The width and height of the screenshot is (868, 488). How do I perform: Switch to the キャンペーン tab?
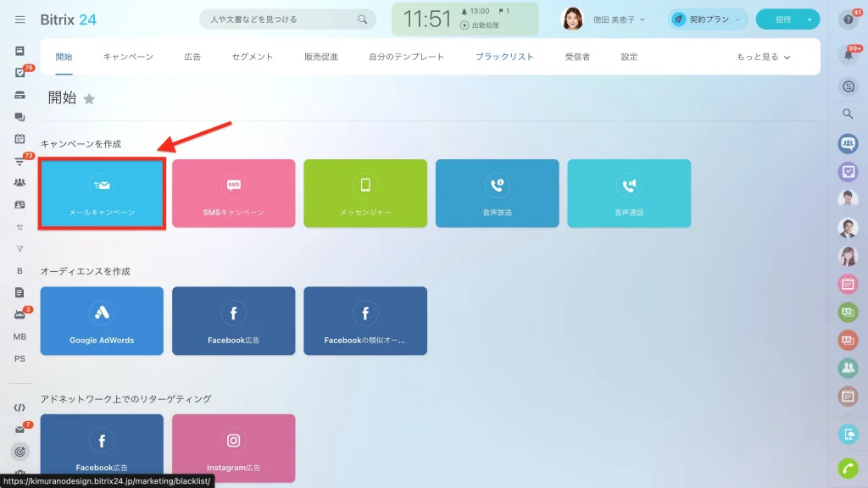128,57
